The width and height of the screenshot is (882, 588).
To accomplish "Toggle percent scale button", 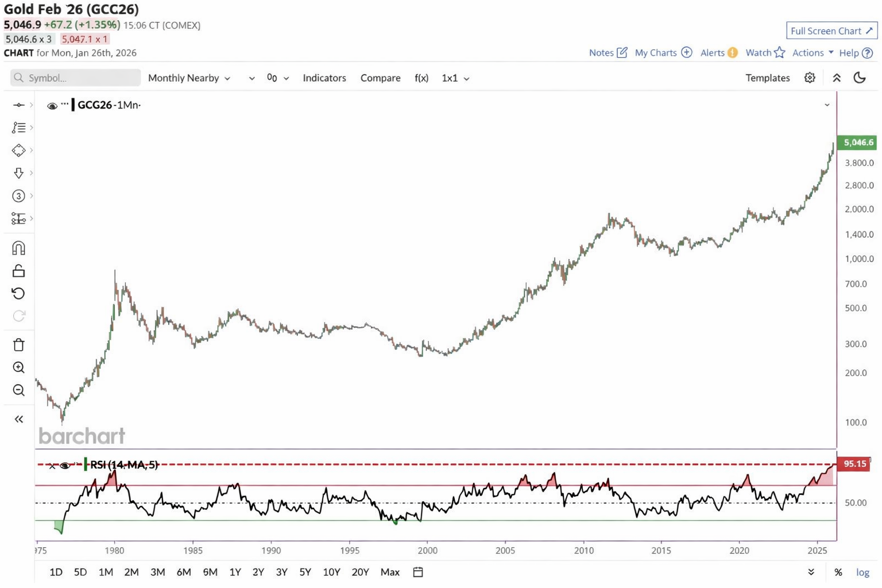I will [838, 572].
